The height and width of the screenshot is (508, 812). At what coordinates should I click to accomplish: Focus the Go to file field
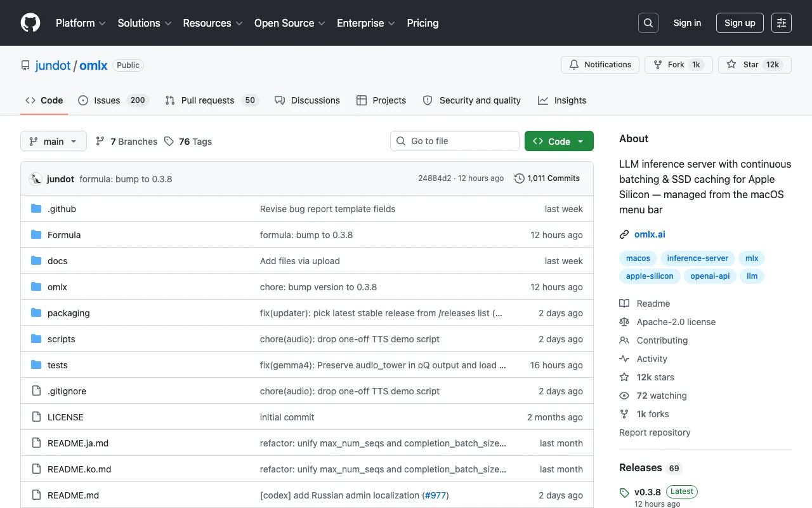pos(455,141)
